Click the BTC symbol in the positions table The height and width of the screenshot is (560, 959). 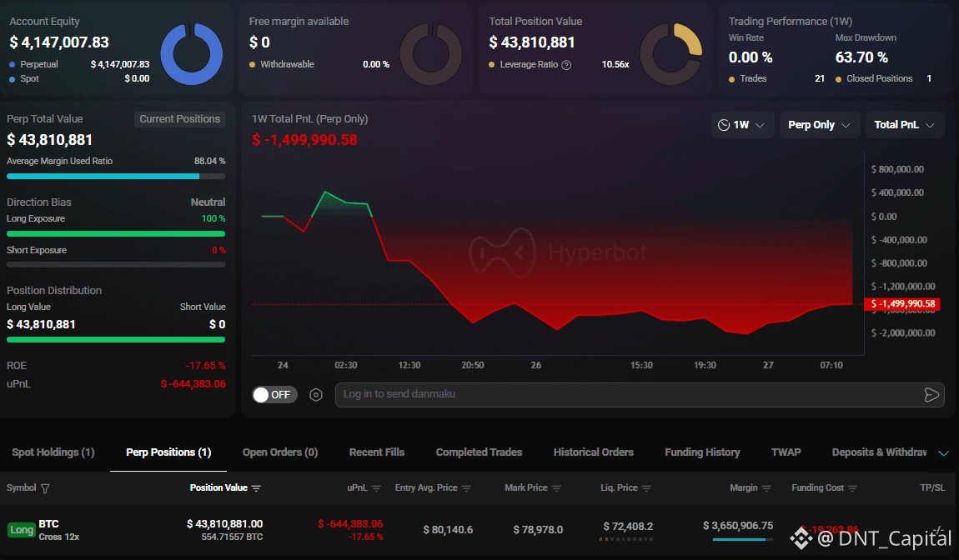[x=49, y=524]
